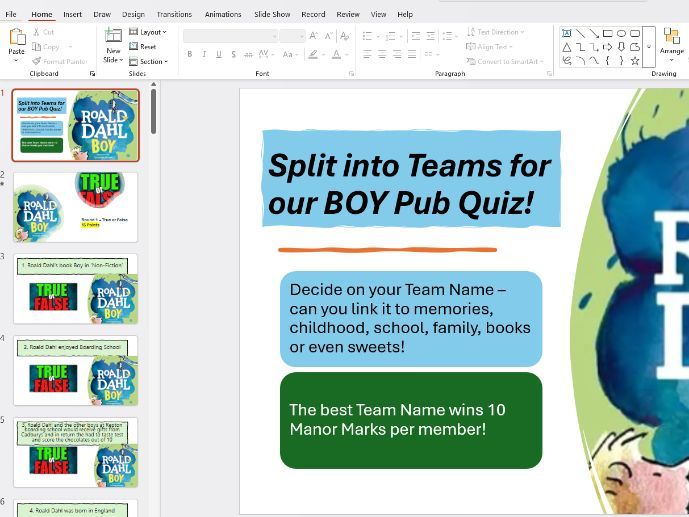This screenshot has width=689, height=517.
Task: Open the File menu
Action: 11,14
